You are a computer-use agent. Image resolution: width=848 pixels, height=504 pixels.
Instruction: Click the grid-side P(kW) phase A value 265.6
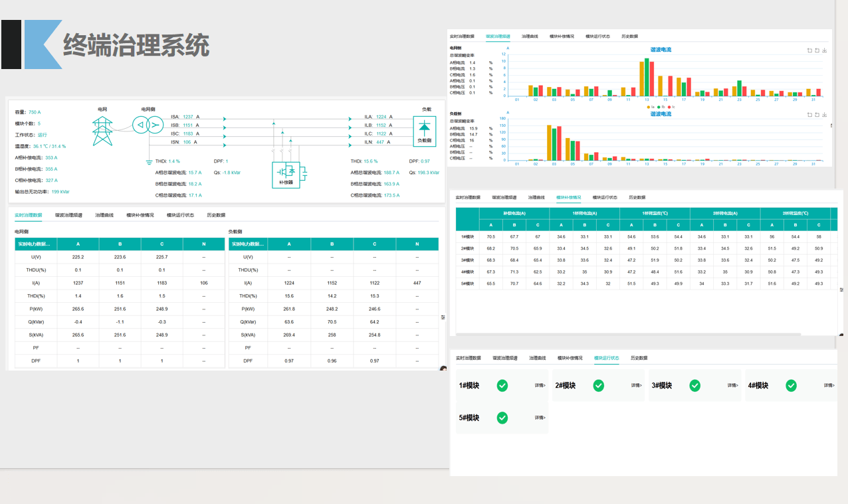click(x=78, y=309)
